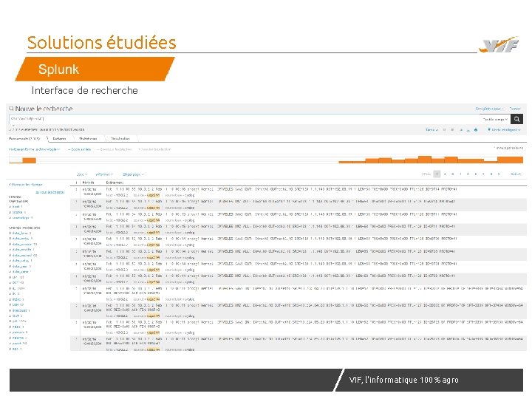The width and height of the screenshot is (532, 399).
Task: Select the isolated orange bar at timeline start
Action: click(29, 160)
